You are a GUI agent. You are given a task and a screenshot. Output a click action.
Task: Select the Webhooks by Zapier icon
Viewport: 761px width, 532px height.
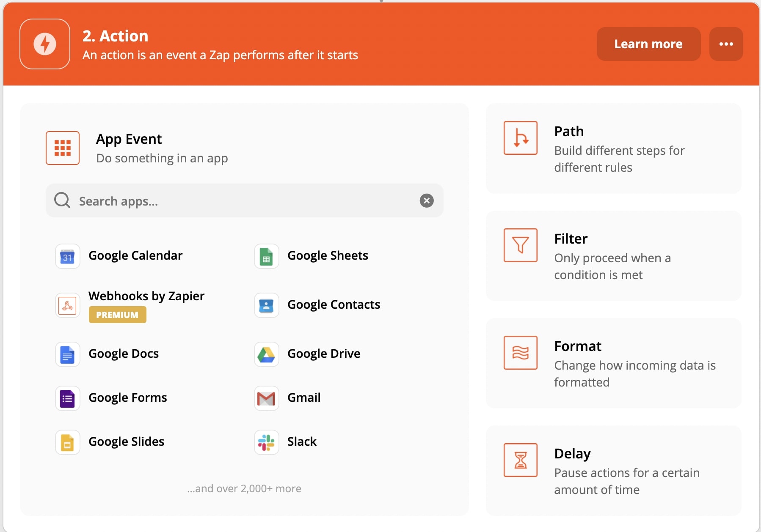(x=68, y=305)
